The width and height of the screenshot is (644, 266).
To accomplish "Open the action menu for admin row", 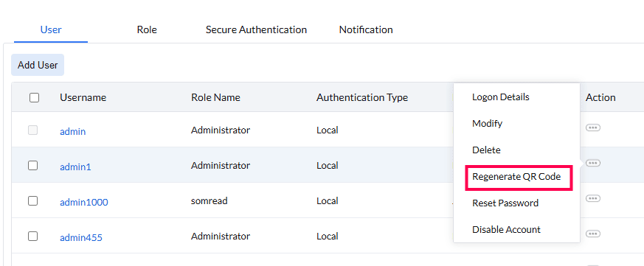I will click(592, 127).
